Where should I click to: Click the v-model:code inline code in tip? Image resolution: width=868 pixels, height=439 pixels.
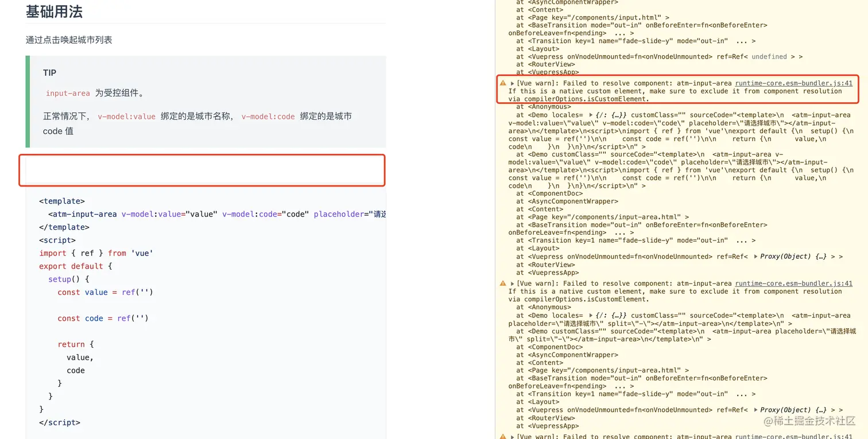(268, 116)
